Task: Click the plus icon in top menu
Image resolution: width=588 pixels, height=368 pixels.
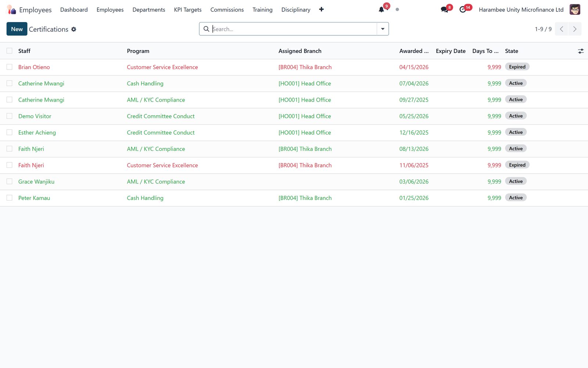Action: point(321,10)
